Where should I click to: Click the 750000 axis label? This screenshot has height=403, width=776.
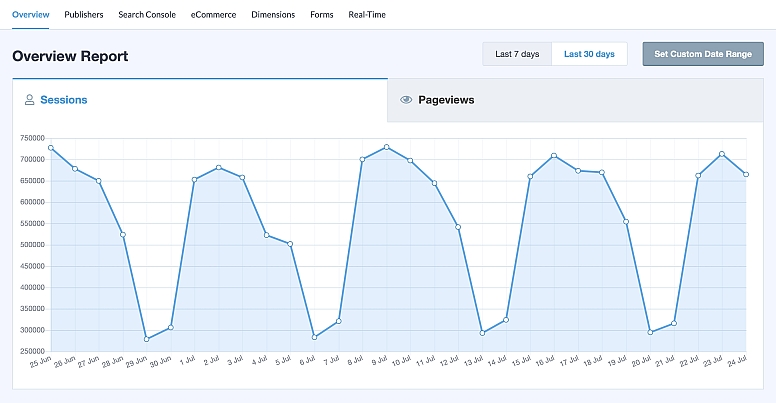pyautogui.click(x=32, y=138)
